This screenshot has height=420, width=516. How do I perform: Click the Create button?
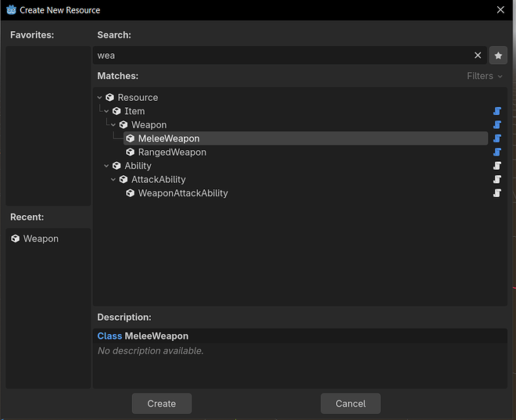click(162, 404)
